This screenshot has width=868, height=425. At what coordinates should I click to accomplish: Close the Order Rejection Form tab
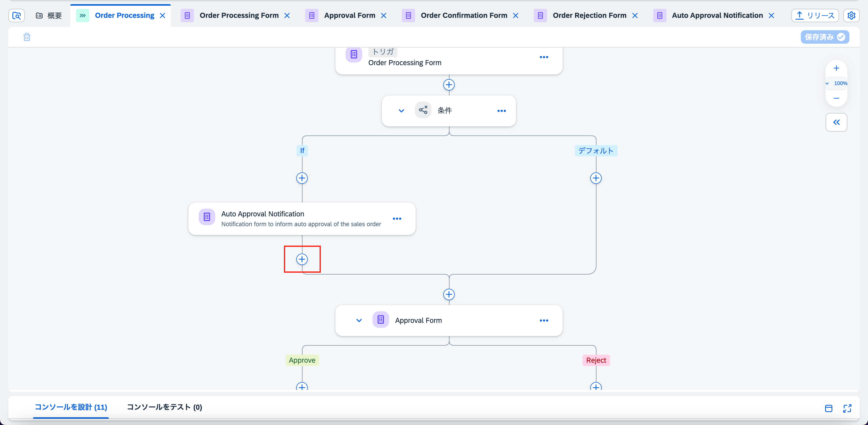click(635, 16)
